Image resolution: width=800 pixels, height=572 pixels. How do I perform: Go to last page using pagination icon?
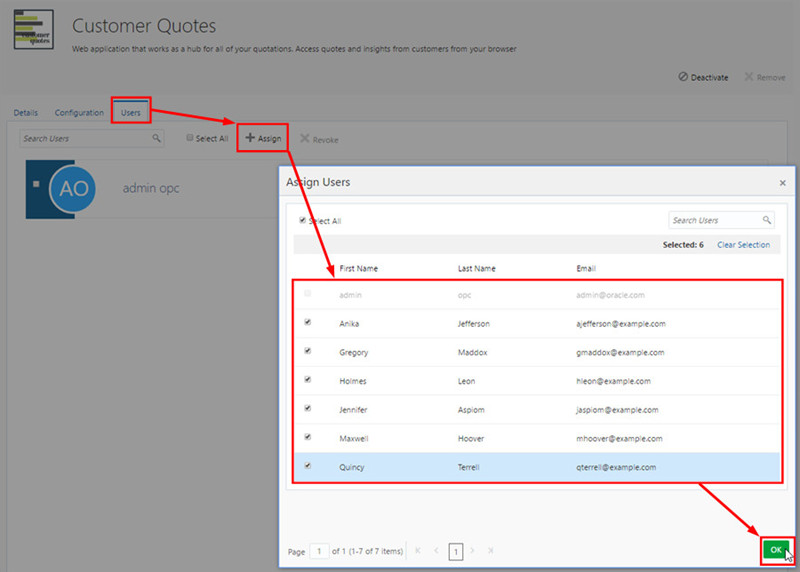pos(490,551)
